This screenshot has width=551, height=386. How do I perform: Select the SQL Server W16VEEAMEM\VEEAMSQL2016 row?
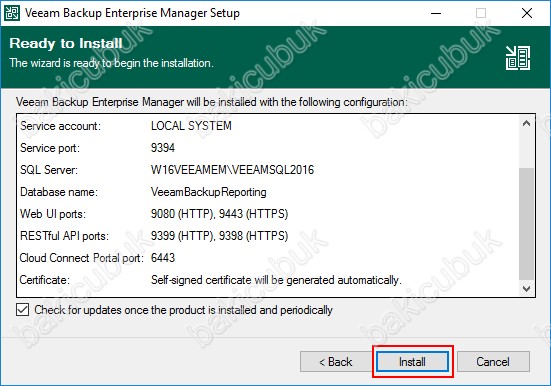click(x=268, y=170)
